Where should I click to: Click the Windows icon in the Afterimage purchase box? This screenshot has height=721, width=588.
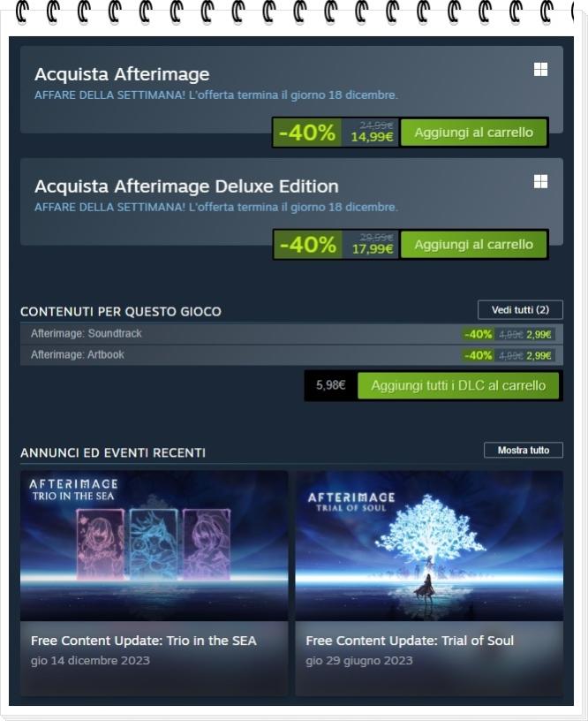540,70
